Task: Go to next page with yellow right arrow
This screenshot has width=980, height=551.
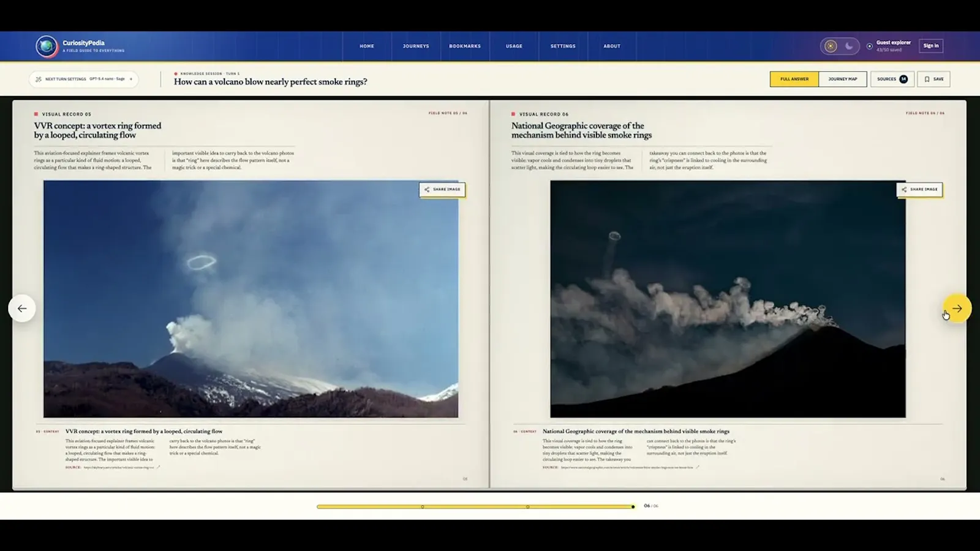Action: click(957, 309)
